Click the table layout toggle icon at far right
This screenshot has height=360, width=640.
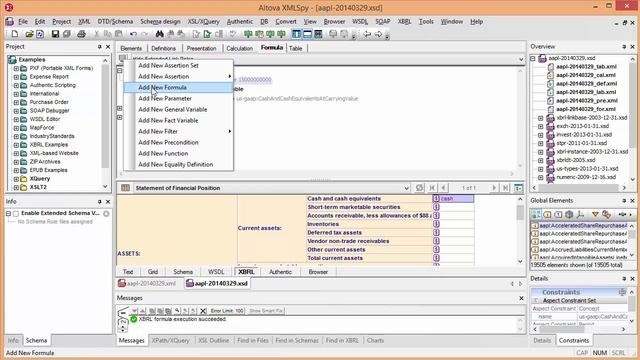[518, 188]
